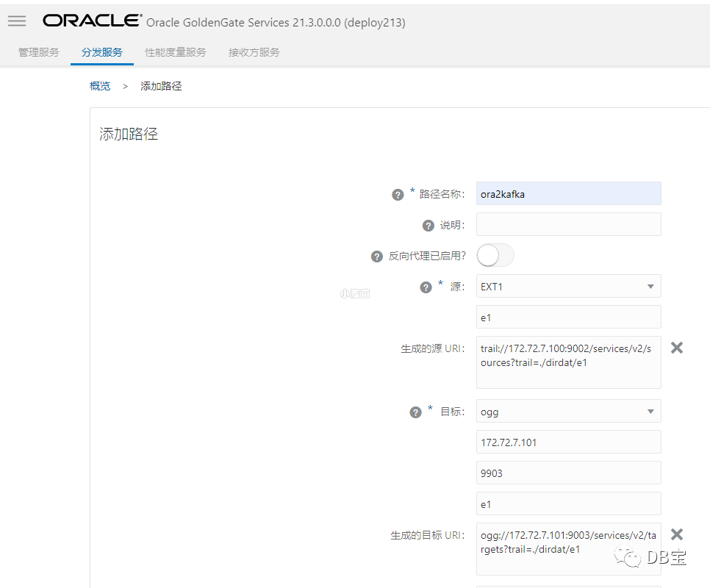
Task: Go to the 接收方服务 tab
Action: click(x=254, y=52)
